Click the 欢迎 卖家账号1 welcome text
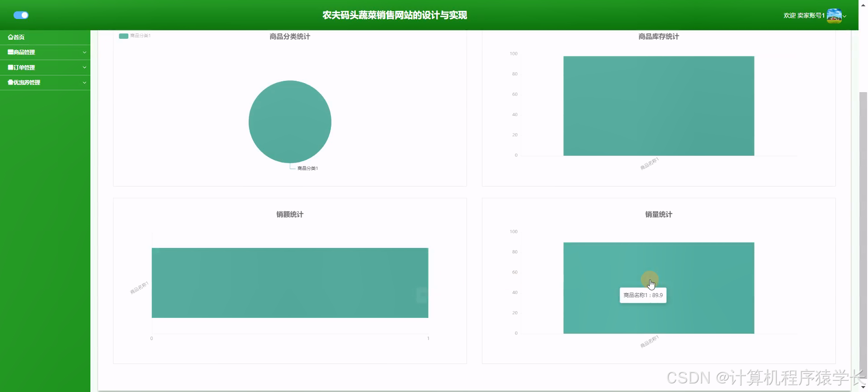Image resolution: width=868 pixels, height=392 pixels. tap(804, 15)
